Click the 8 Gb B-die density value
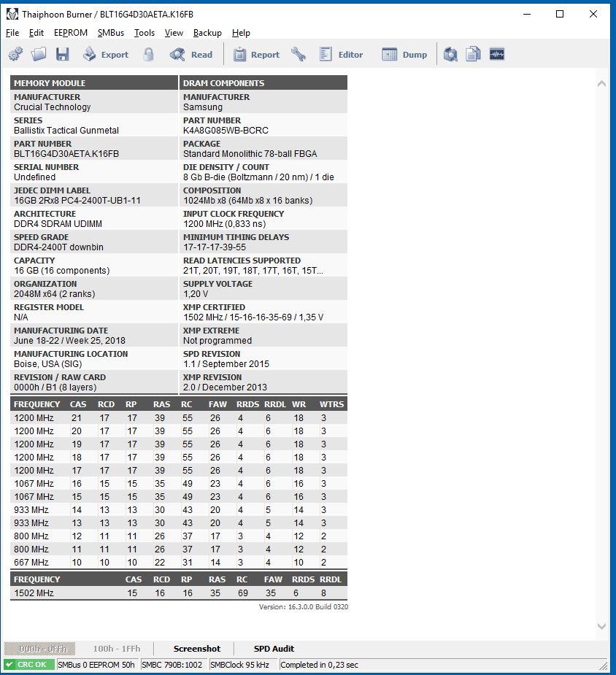This screenshot has height=675, width=616. click(x=258, y=177)
